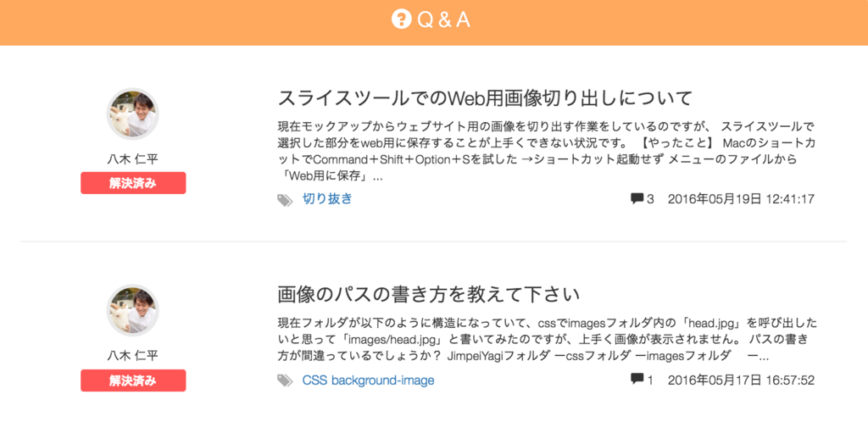868x422 pixels.
Task: Select the 切り抜き tag link
Action: [327, 199]
